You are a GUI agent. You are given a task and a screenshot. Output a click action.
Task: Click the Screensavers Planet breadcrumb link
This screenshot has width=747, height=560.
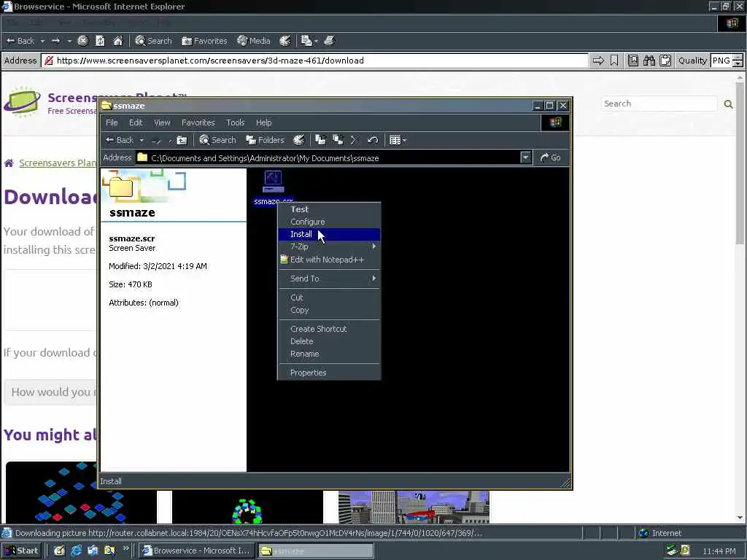(57, 163)
